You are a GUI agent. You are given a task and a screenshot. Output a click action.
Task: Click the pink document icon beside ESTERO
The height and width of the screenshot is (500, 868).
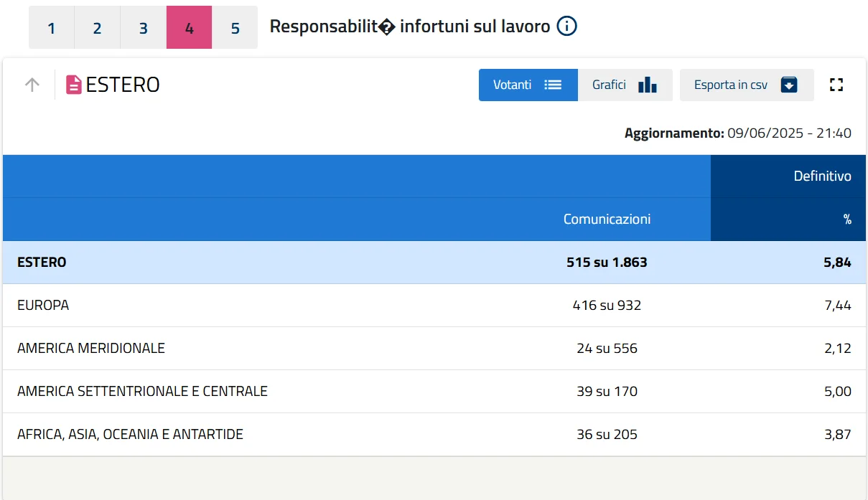[74, 85]
